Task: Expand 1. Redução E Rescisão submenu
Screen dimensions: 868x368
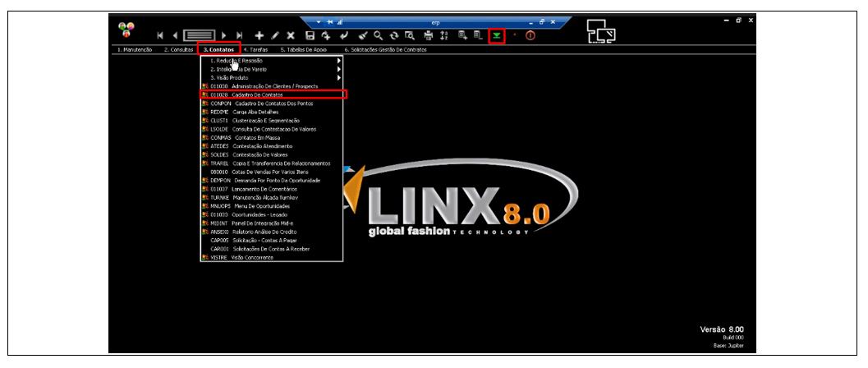Action: (271, 60)
